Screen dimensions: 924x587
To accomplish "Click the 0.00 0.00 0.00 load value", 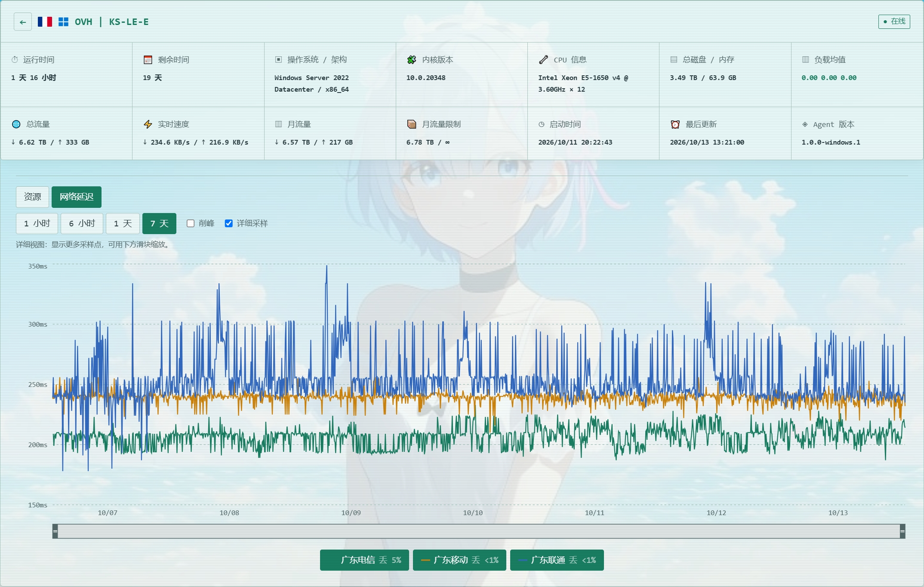I will (x=829, y=78).
